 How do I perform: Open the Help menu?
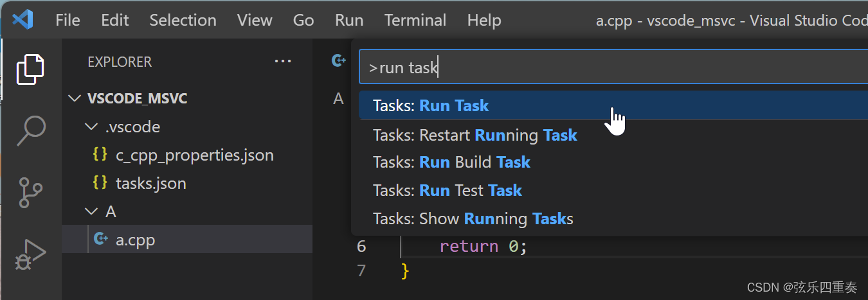484,20
